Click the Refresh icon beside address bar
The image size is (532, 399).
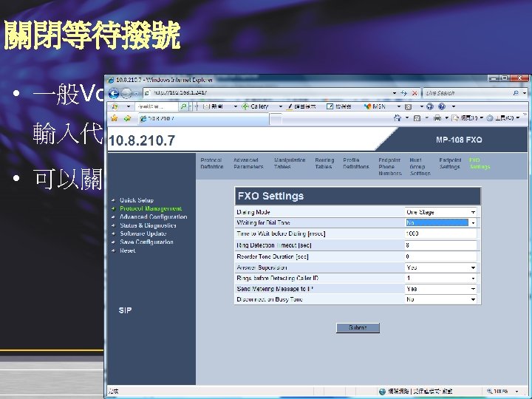click(x=403, y=93)
